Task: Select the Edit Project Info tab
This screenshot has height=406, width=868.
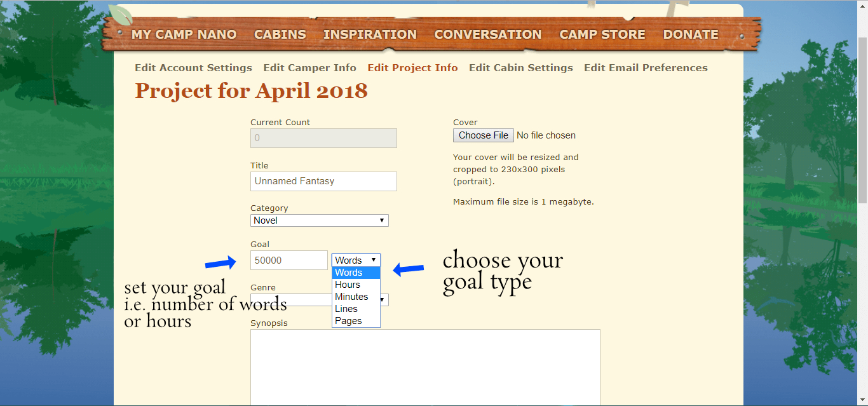Action: coord(412,67)
